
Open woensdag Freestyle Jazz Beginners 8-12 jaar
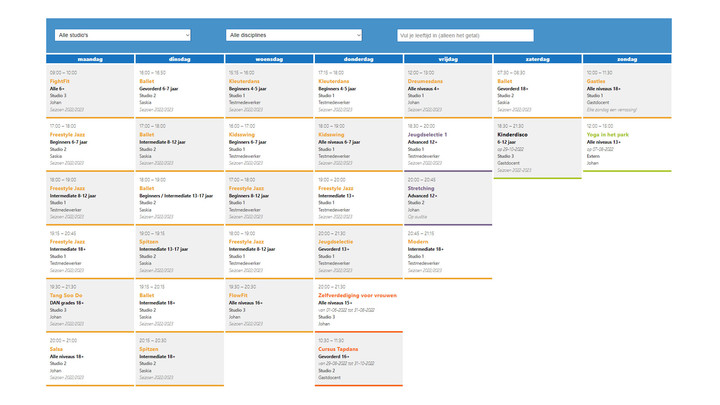point(269,198)
